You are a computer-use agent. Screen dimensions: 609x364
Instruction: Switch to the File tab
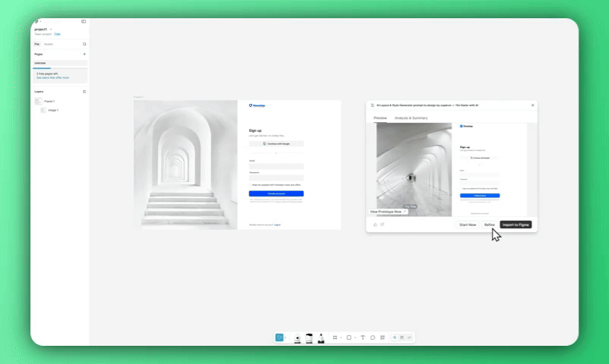(37, 44)
